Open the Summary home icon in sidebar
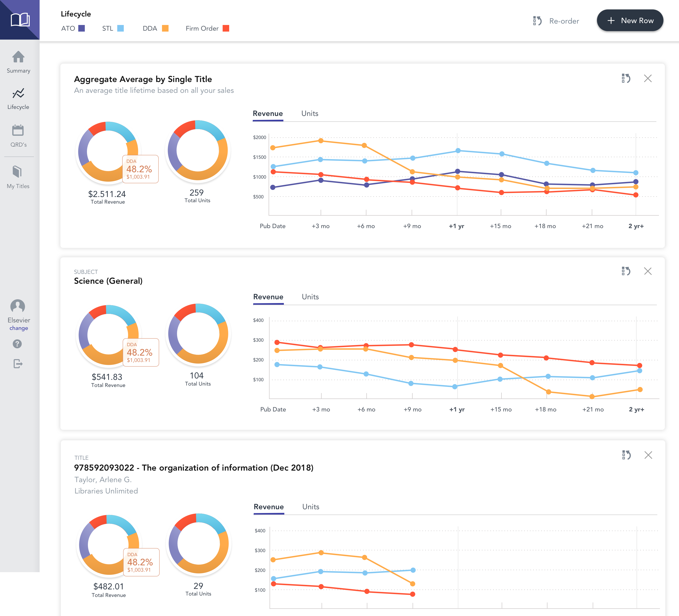This screenshot has height=616, width=679. click(x=18, y=57)
